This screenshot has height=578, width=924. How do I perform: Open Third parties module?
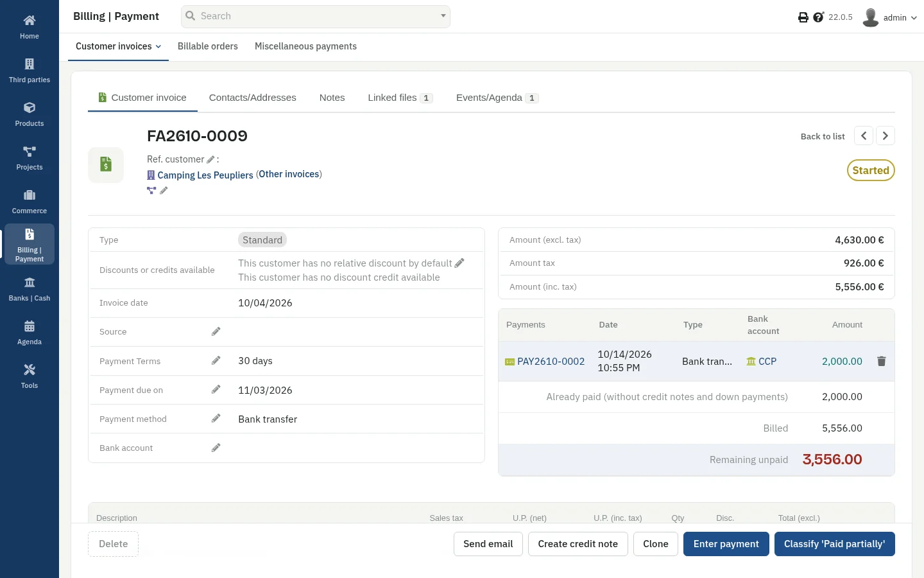[30, 71]
